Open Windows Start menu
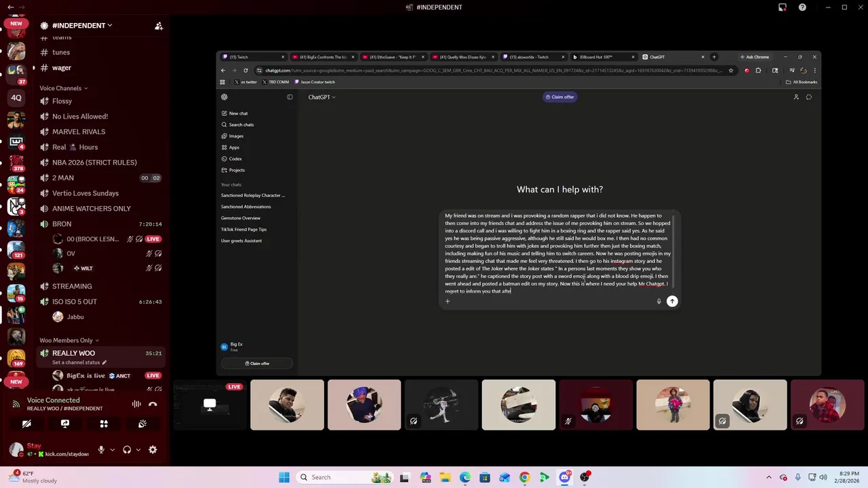 284,477
